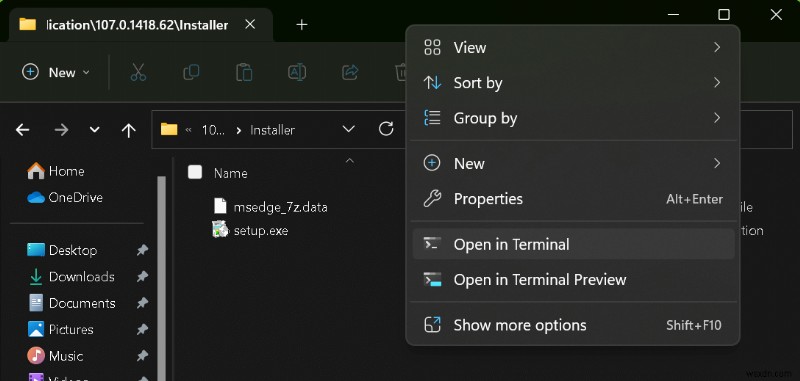Toggle the select-all checkbox by Name
Viewport: 800px width, 381px height.
(x=195, y=172)
